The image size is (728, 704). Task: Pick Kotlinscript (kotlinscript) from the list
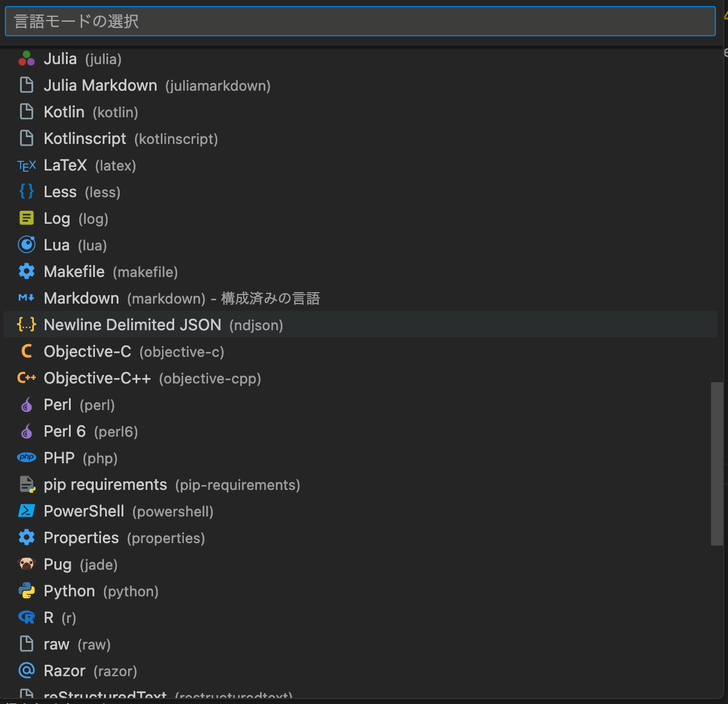[x=360, y=139]
